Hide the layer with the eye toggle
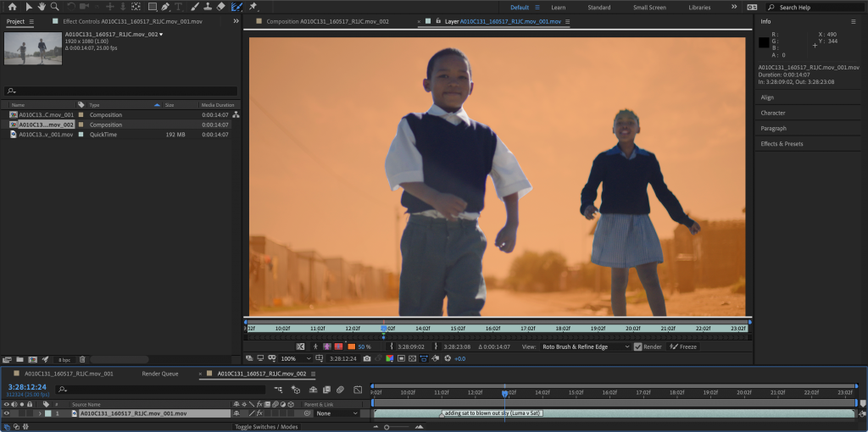This screenshot has height=432, width=868. click(x=7, y=413)
